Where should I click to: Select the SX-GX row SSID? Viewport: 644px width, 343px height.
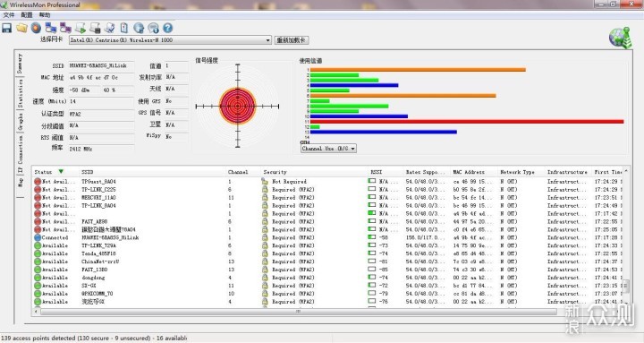(89, 286)
